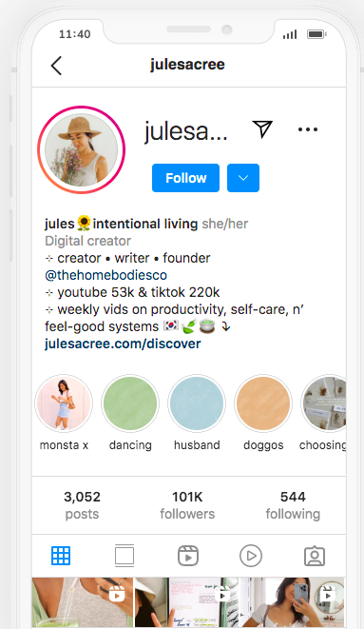Open the @thehomebodiesco mention link
The width and height of the screenshot is (364, 629).
pyautogui.click(x=105, y=275)
